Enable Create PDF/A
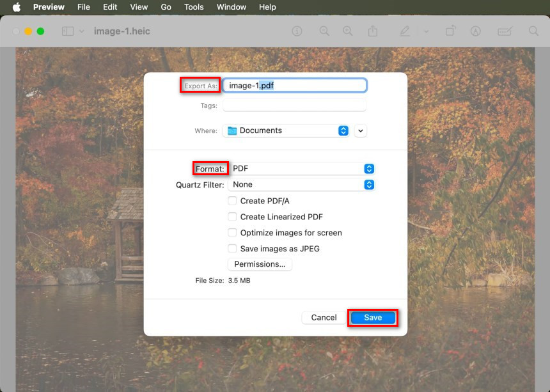This screenshot has width=550, height=392. coord(232,200)
